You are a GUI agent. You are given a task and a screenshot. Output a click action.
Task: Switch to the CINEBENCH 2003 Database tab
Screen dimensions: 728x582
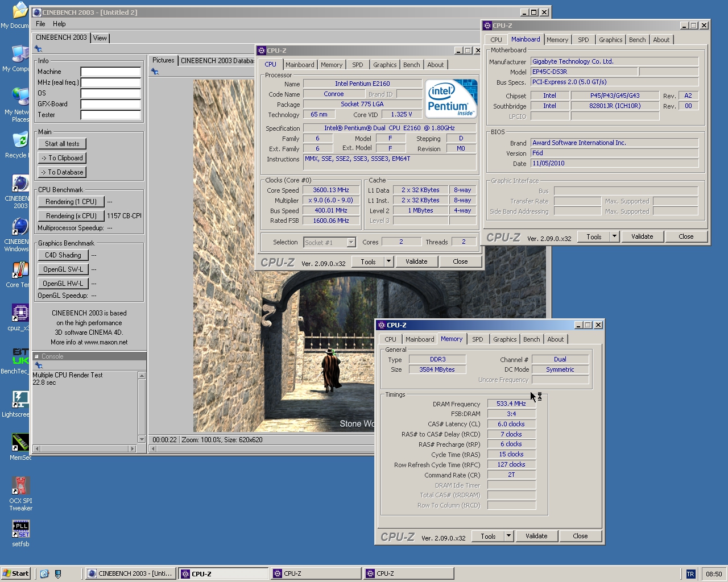(x=217, y=61)
